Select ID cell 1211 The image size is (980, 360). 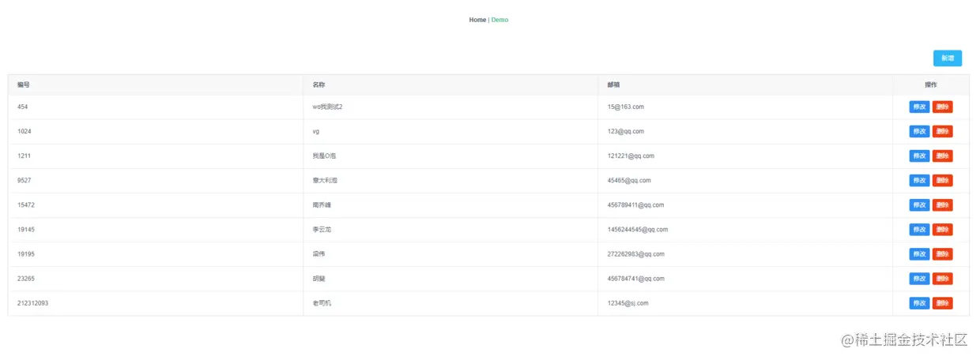(156, 156)
